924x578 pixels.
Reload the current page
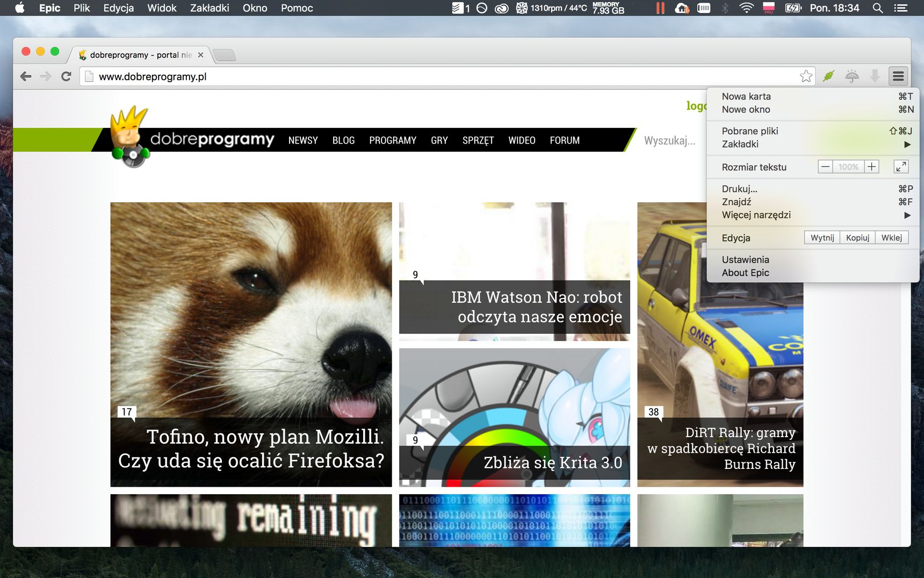point(66,76)
